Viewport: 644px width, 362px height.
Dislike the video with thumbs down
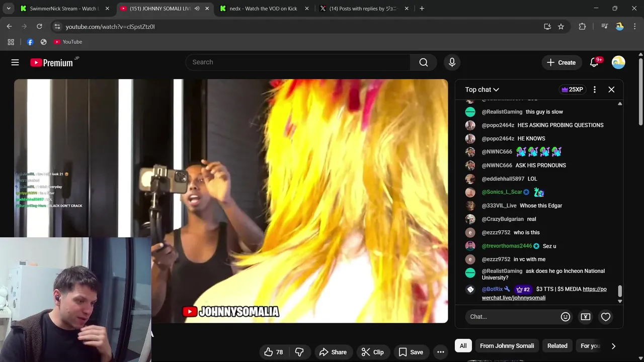299,352
